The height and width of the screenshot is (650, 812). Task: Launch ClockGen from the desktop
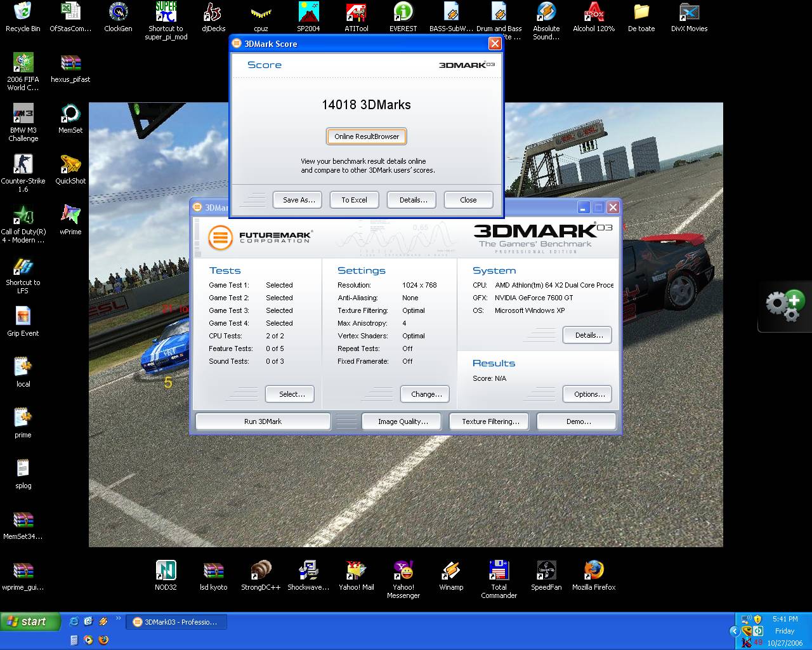[118, 17]
